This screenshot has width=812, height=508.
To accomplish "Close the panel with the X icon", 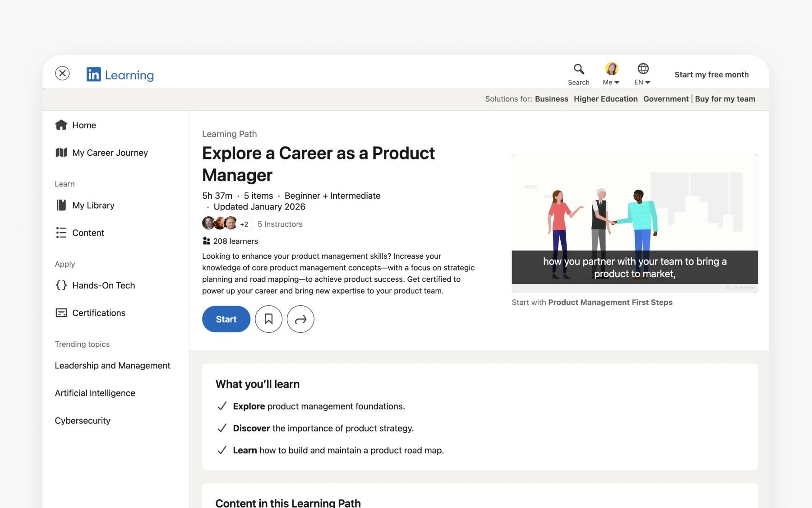I will [62, 73].
